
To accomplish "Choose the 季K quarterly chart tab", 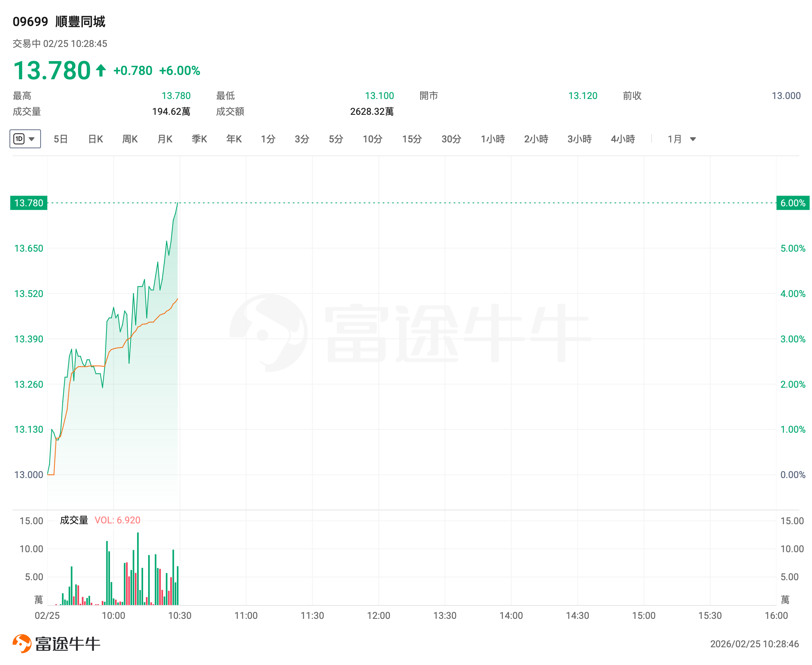I will (x=199, y=139).
